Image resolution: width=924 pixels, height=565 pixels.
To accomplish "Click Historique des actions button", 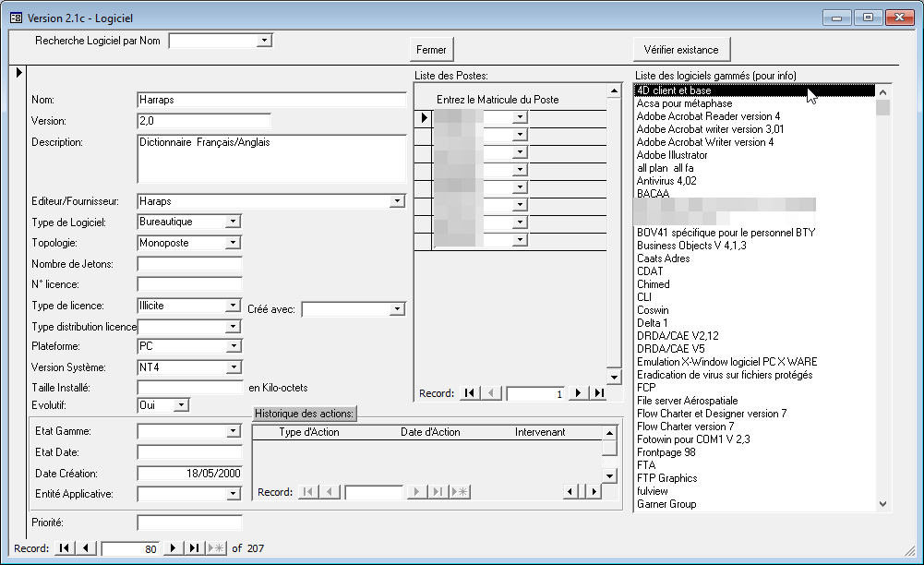I will [x=304, y=414].
